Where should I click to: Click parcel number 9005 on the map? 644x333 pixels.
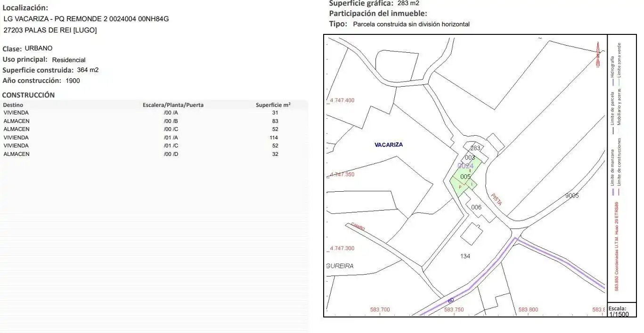click(x=571, y=196)
